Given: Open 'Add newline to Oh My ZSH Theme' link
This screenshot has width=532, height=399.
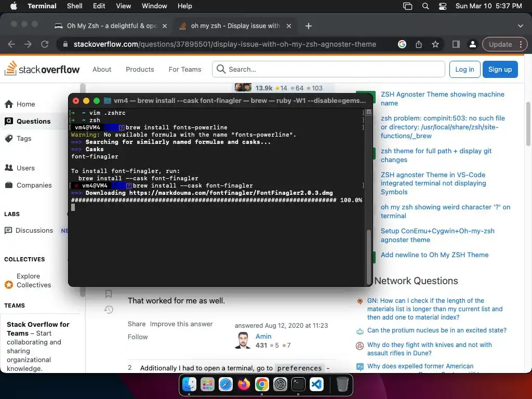Looking at the screenshot, I should pos(435,255).
